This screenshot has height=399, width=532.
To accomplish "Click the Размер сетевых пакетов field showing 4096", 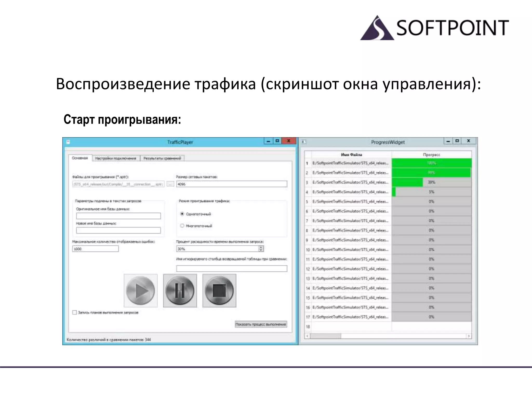I will tap(232, 184).
